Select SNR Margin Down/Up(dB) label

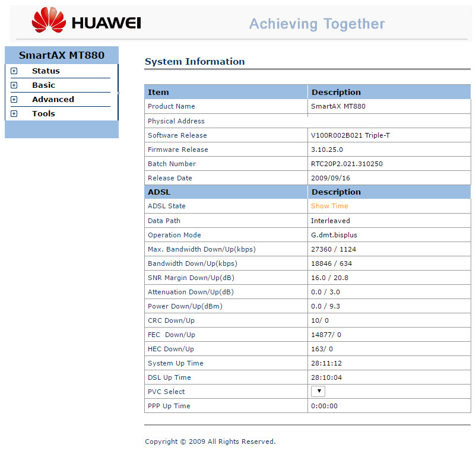click(191, 278)
